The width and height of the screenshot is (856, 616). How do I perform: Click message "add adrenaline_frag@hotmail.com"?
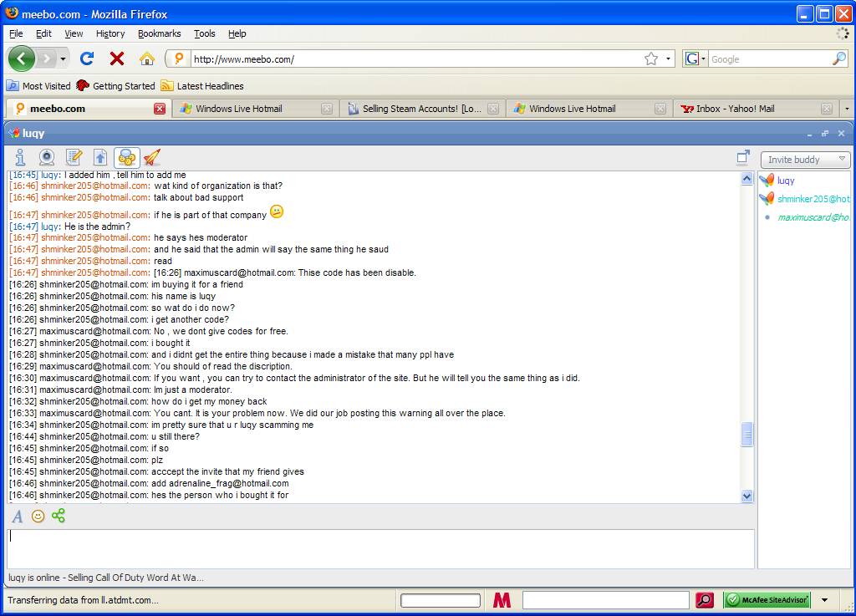click(x=220, y=483)
